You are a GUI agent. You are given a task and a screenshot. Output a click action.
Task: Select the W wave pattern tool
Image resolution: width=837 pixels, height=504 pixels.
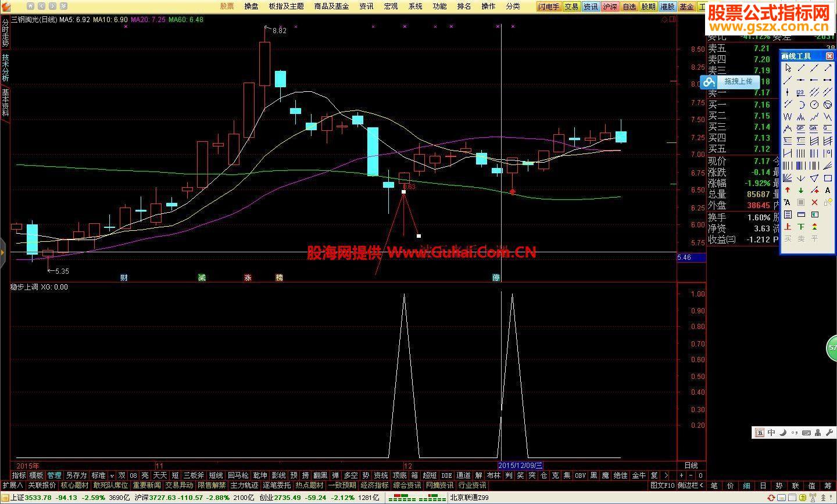[788, 117]
